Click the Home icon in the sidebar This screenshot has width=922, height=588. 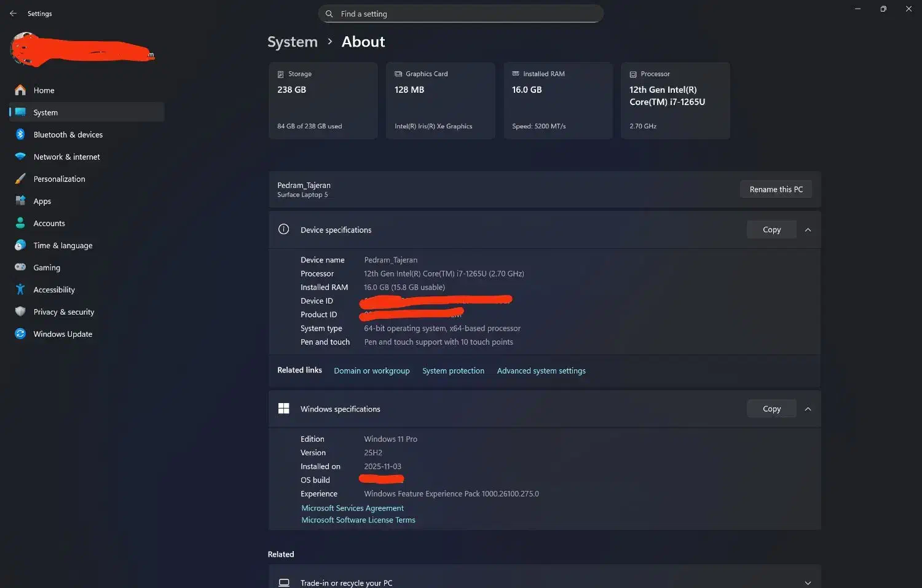tap(20, 90)
